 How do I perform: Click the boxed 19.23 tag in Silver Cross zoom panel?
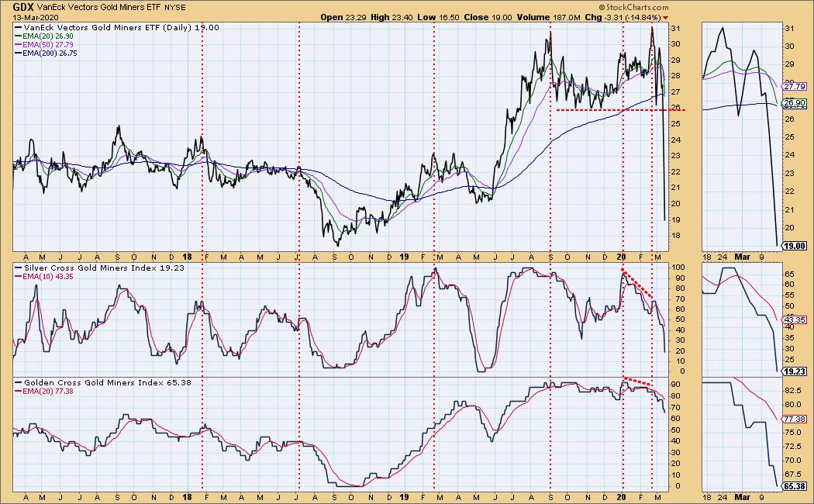click(x=795, y=371)
